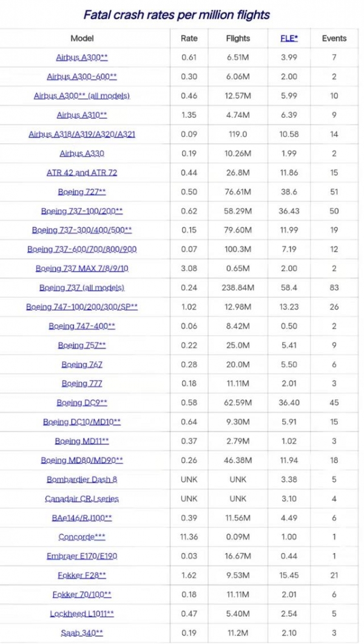Select the 1.35 rate for Airbus A310
Screen dimensions: 364x644
click(x=189, y=115)
